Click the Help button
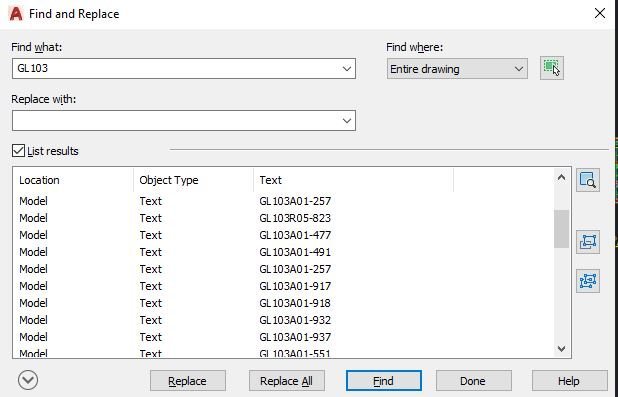This screenshot has width=618, height=397. coord(570,381)
